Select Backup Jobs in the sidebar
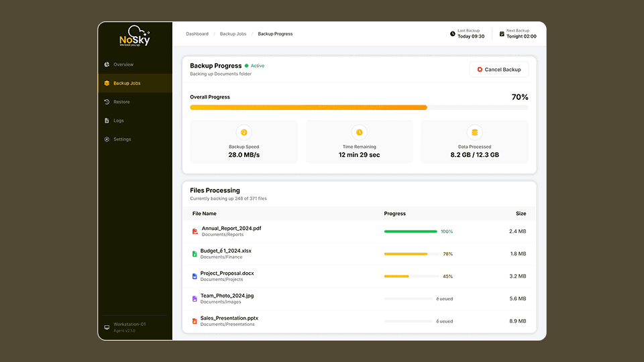644x362 pixels. [127, 83]
